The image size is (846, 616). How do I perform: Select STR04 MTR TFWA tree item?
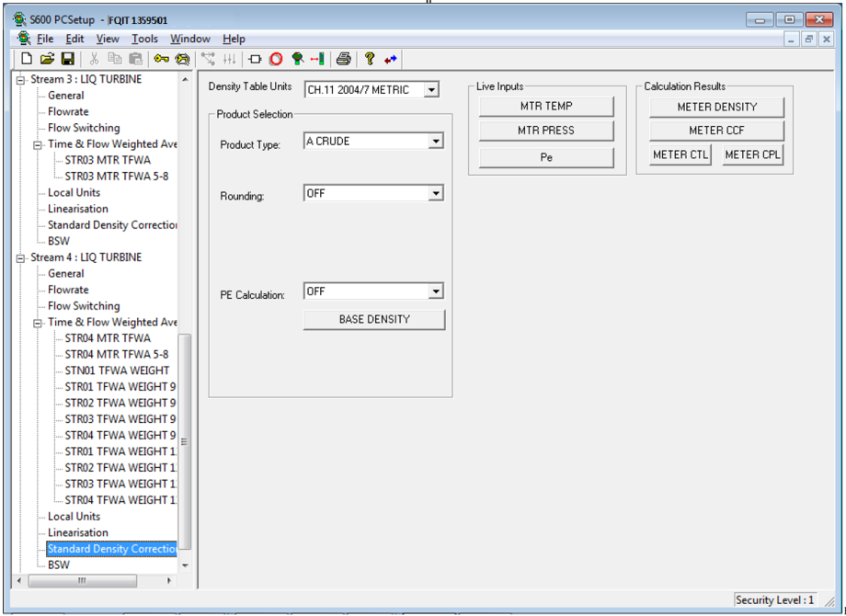[x=108, y=338]
